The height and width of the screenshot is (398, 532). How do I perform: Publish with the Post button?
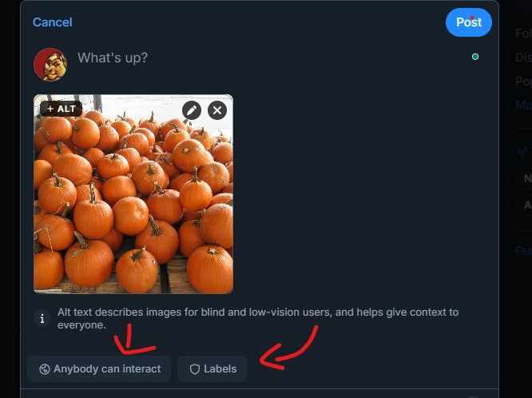(468, 22)
